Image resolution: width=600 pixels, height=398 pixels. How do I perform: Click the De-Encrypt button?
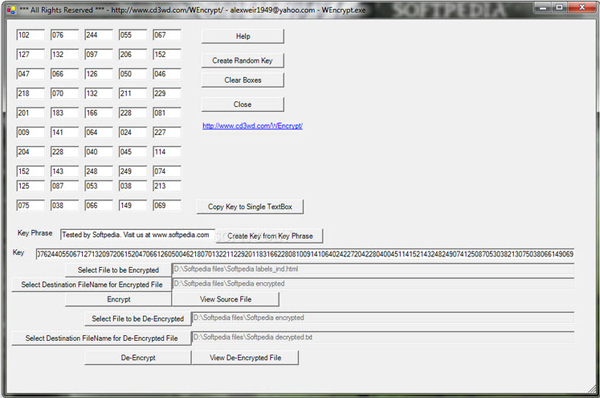pos(138,357)
